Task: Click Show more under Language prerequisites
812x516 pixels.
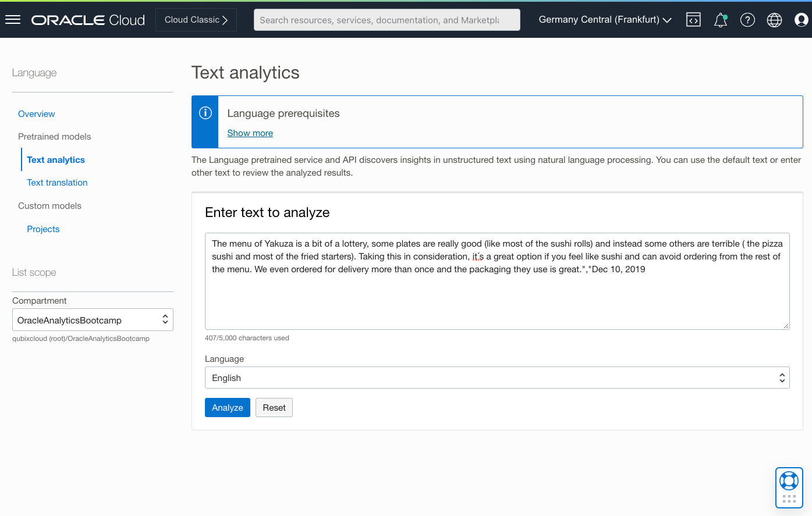Action: [x=250, y=133]
